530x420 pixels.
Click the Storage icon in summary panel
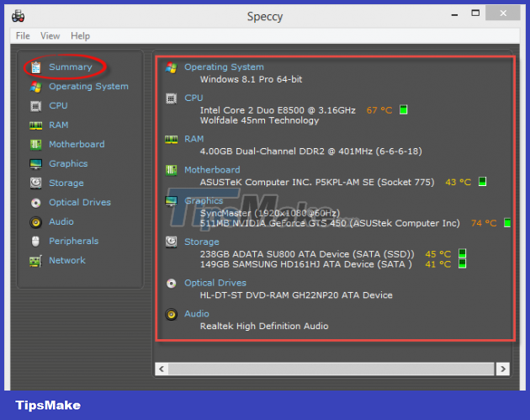tap(172, 242)
